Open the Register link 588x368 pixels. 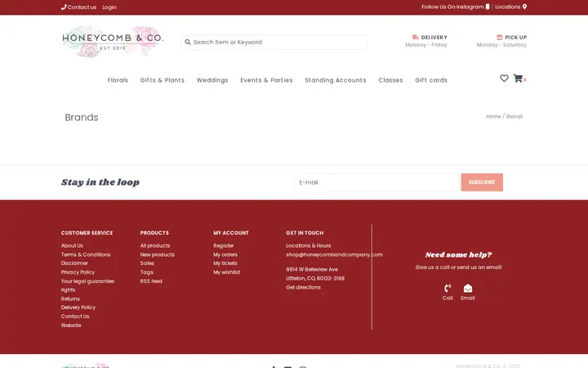click(224, 245)
